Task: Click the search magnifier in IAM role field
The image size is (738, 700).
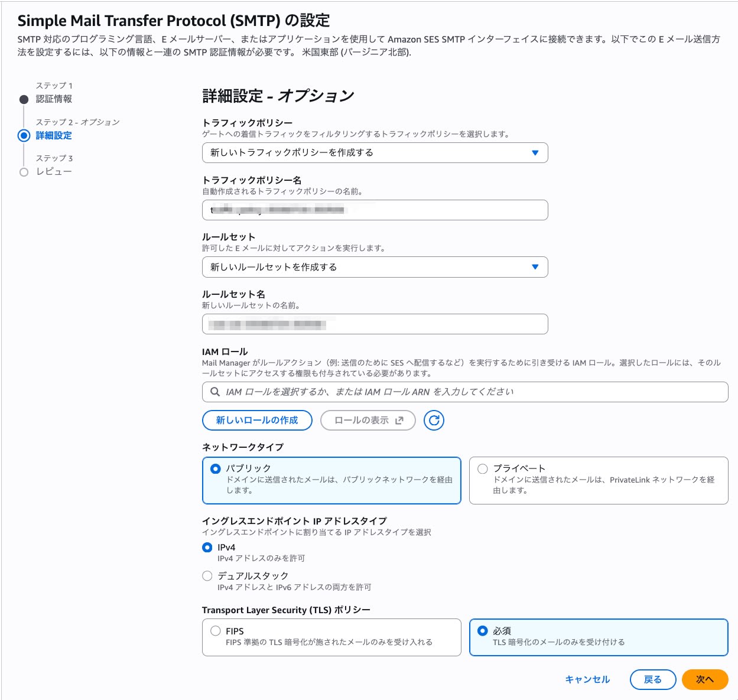Action: pyautogui.click(x=215, y=392)
